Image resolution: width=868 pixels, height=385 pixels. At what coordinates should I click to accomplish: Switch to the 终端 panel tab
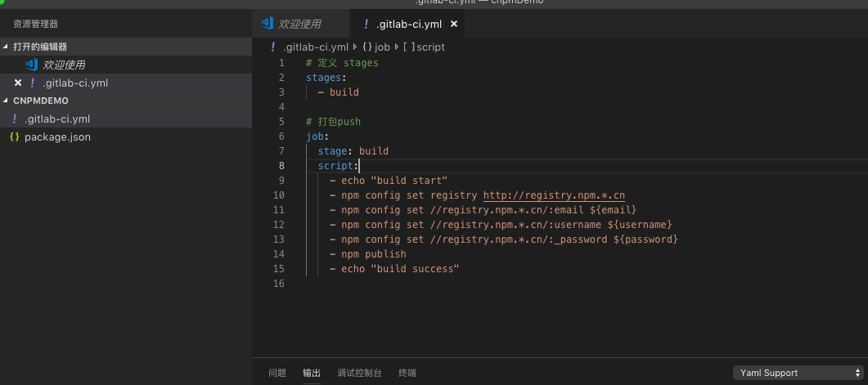pos(407,374)
